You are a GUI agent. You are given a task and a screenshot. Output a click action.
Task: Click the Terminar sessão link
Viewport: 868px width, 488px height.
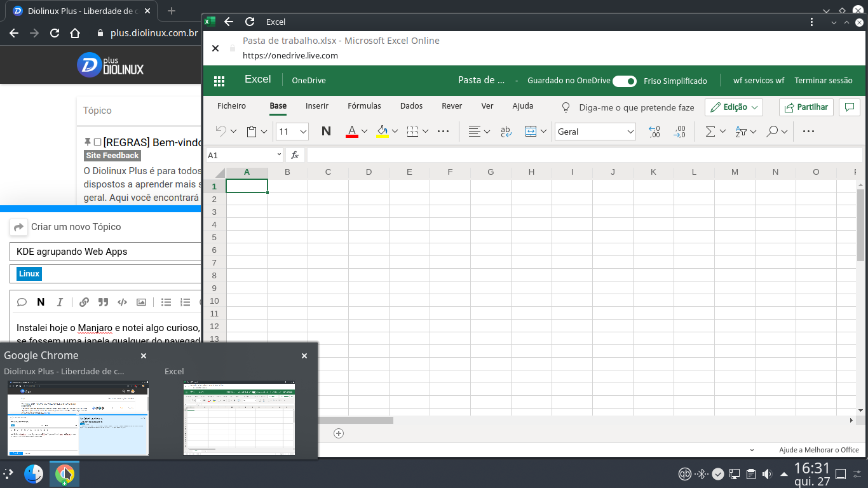[823, 81]
